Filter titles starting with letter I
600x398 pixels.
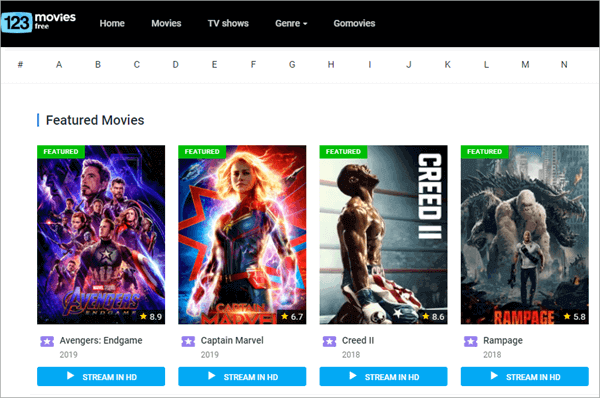coord(370,64)
